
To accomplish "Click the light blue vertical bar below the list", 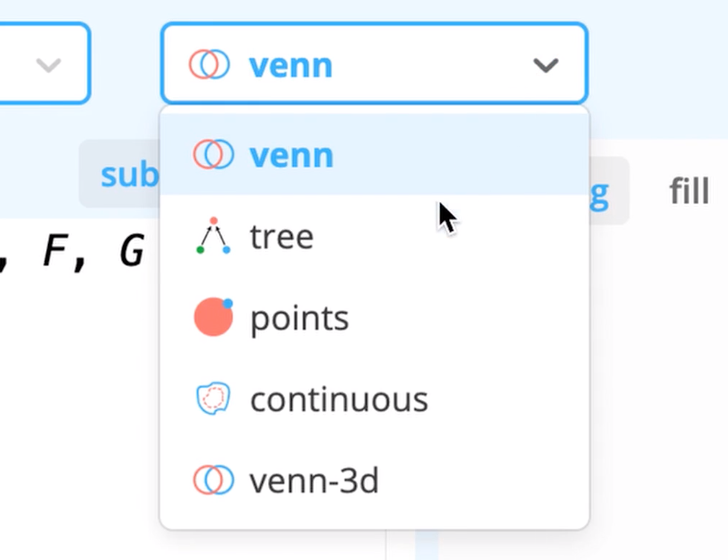I will pos(426,544).
